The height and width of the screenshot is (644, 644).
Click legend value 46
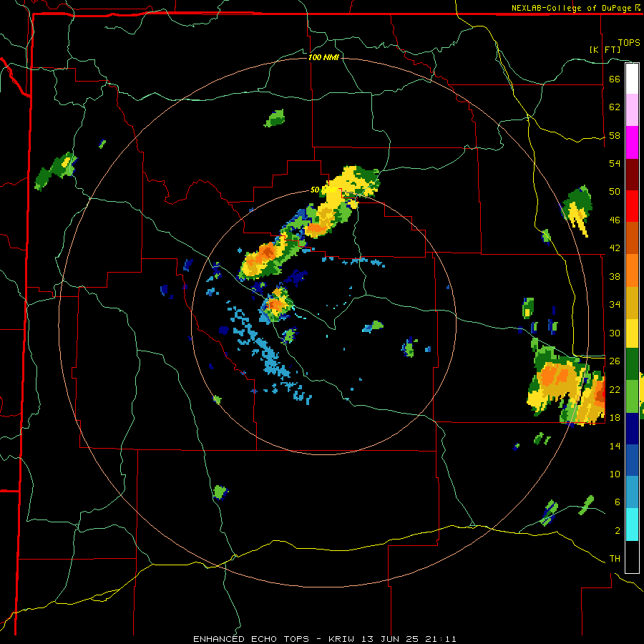click(615, 220)
